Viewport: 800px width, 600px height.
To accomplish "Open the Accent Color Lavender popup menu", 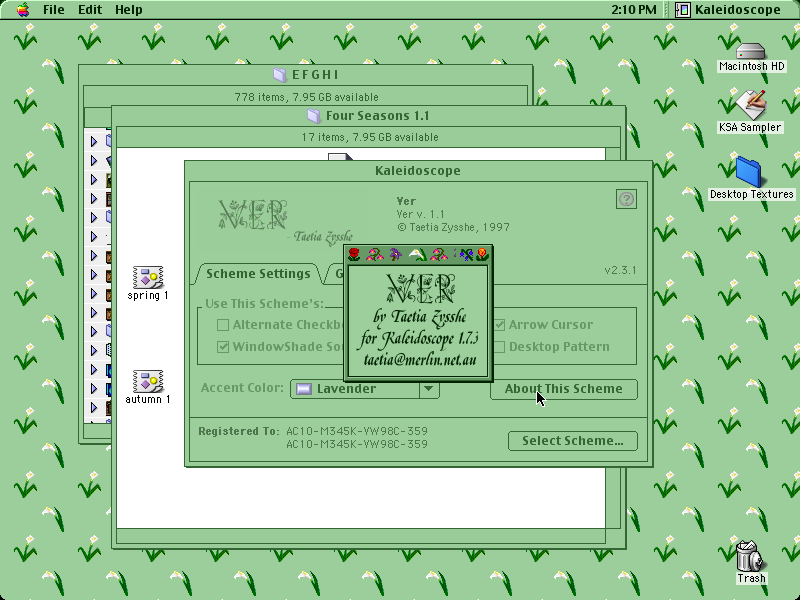I will pyautogui.click(x=364, y=389).
